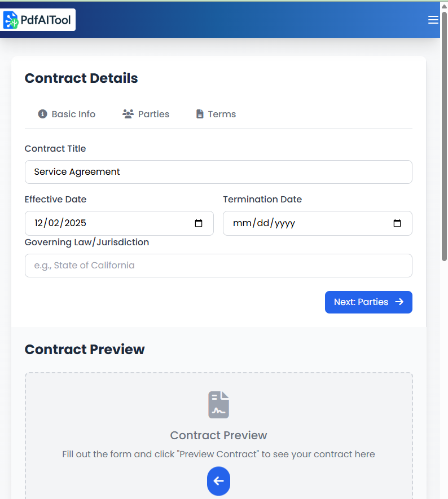Click the PdfAITool logo
Viewport: 448px width, 499px height.
39,20
